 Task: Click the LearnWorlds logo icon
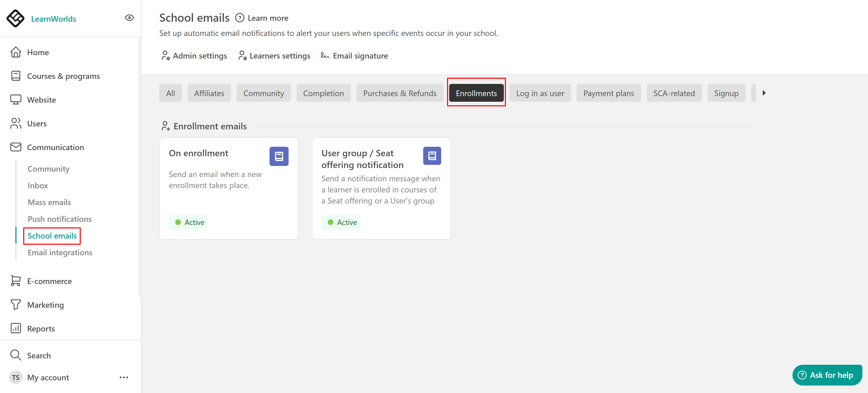point(15,18)
